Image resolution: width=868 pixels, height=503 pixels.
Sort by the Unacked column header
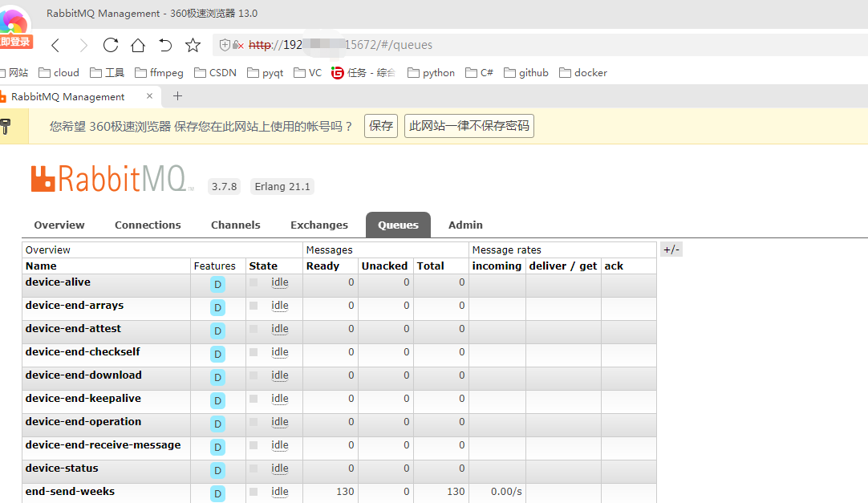[x=385, y=266]
